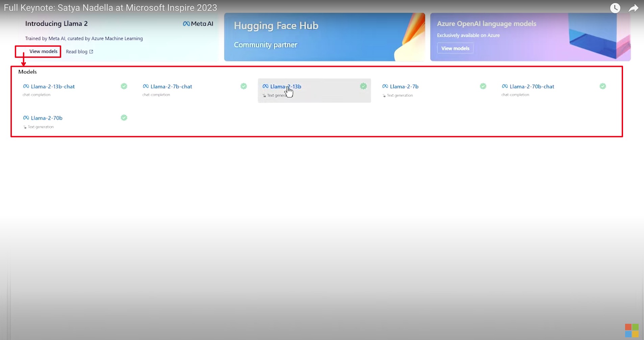Click the external link icon beside Read blog
The image size is (644, 340).
click(x=91, y=52)
